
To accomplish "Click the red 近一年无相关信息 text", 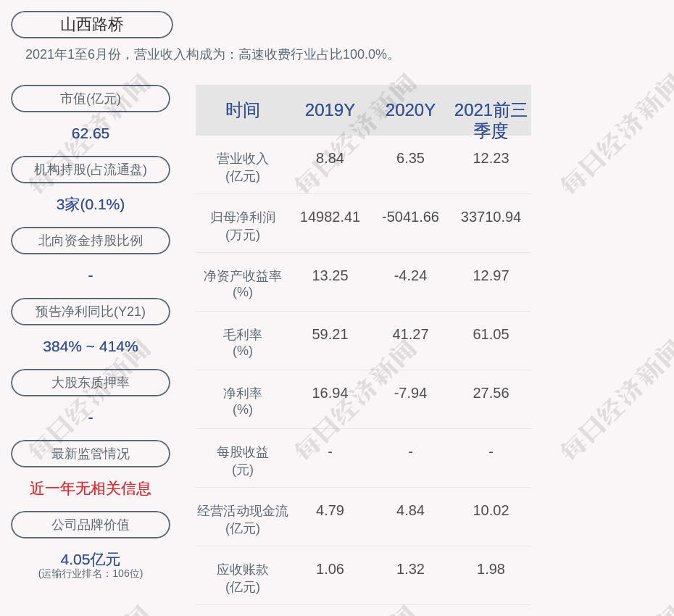I will pyautogui.click(x=91, y=488).
